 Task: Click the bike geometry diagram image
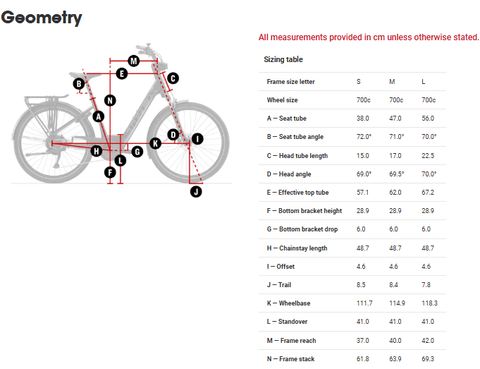click(x=121, y=119)
